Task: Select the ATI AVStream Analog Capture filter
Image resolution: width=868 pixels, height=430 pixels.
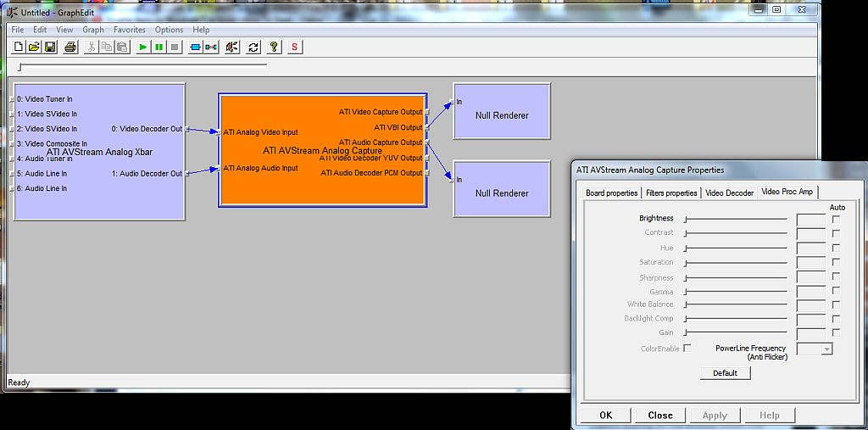Action: click(x=322, y=150)
